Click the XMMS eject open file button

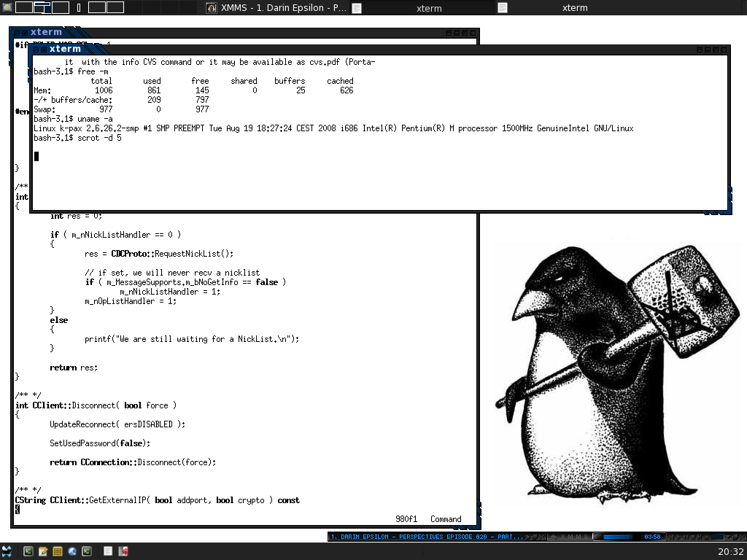coord(707,537)
